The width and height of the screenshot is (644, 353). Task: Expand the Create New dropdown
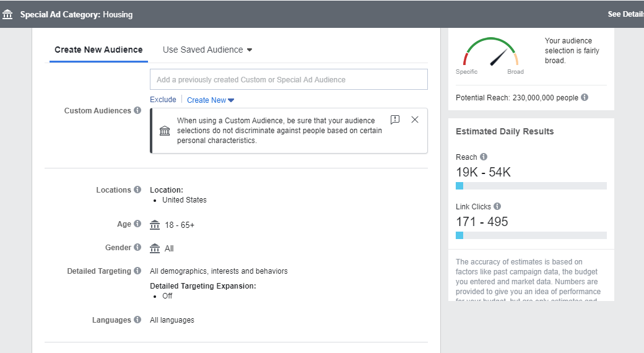211,100
